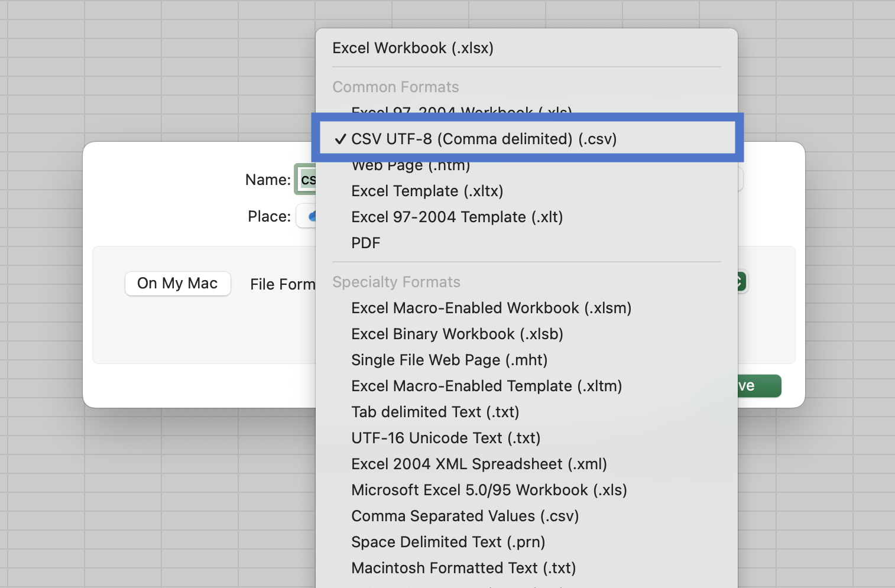
Task: Click the file Name input field
Action: 306,180
